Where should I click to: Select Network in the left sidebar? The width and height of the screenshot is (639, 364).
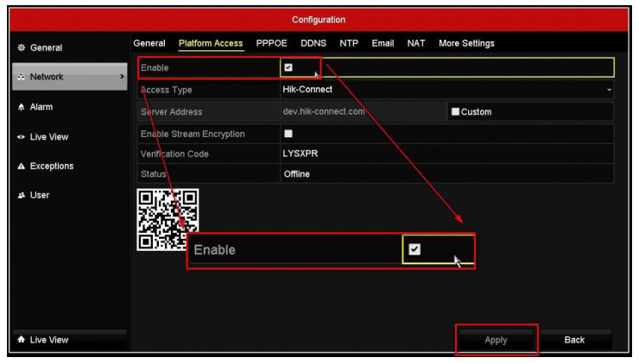[70, 77]
